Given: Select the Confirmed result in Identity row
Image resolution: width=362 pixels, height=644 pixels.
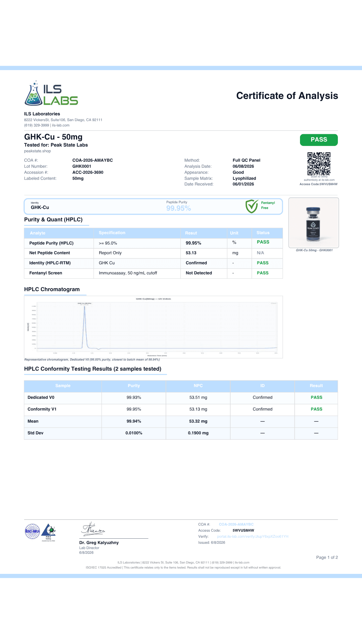Looking at the screenshot, I should [x=196, y=263].
